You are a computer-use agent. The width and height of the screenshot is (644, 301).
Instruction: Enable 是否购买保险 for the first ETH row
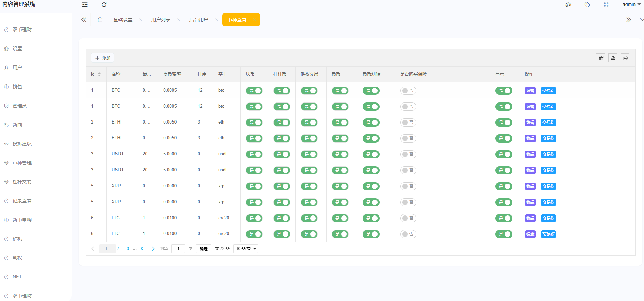point(408,123)
